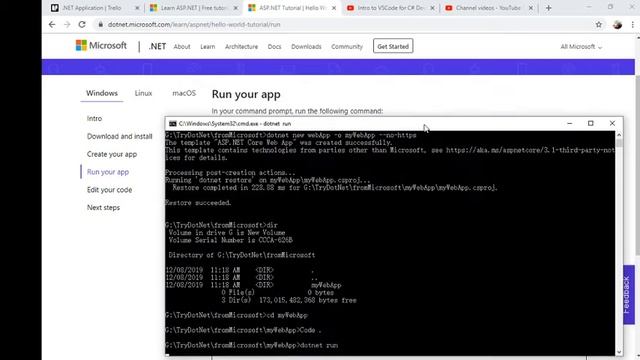Go to the Next steps link

click(x=103, y=207)
